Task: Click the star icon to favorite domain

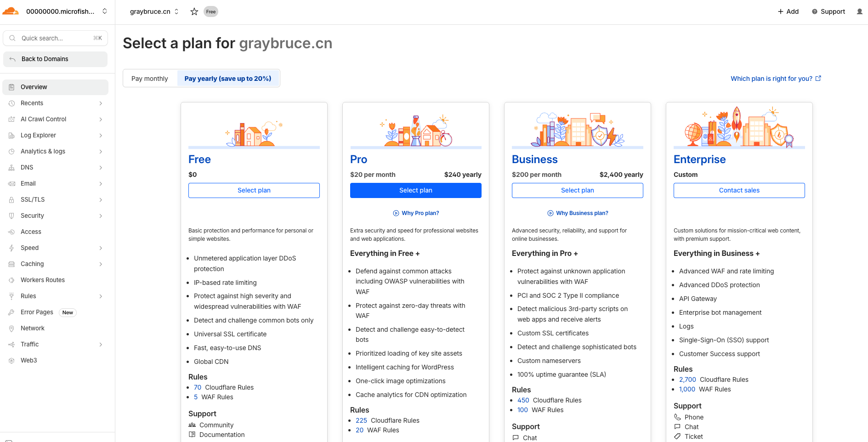Action: tap(194, 11)
